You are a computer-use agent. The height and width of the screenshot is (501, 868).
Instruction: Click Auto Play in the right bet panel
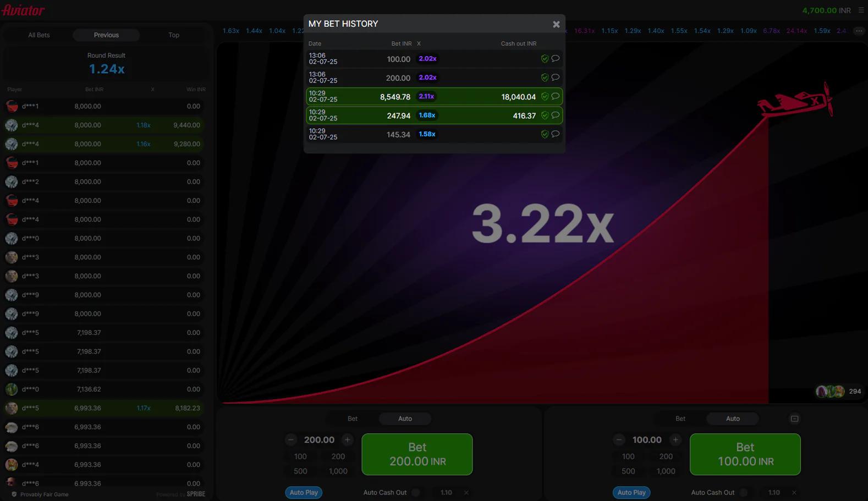click(x=631, y=493)
